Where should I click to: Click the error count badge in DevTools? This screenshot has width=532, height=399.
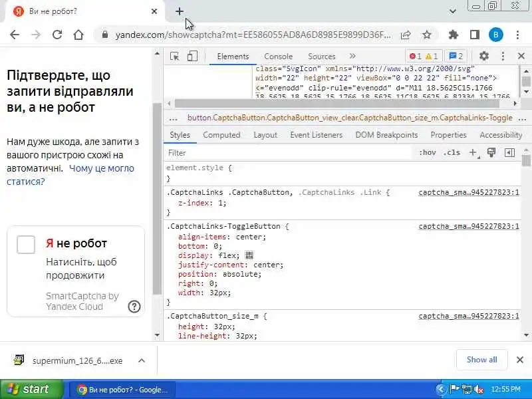coord(415,57)
